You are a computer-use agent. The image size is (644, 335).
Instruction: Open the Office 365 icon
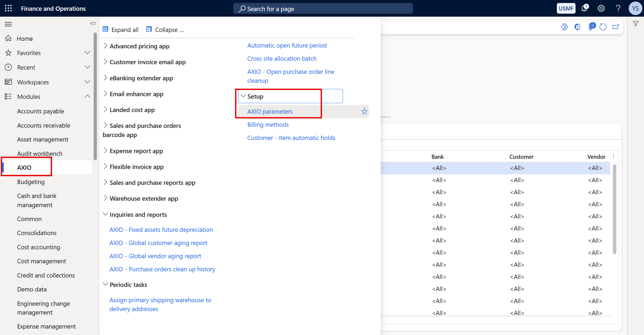click(x=577, y=27)
